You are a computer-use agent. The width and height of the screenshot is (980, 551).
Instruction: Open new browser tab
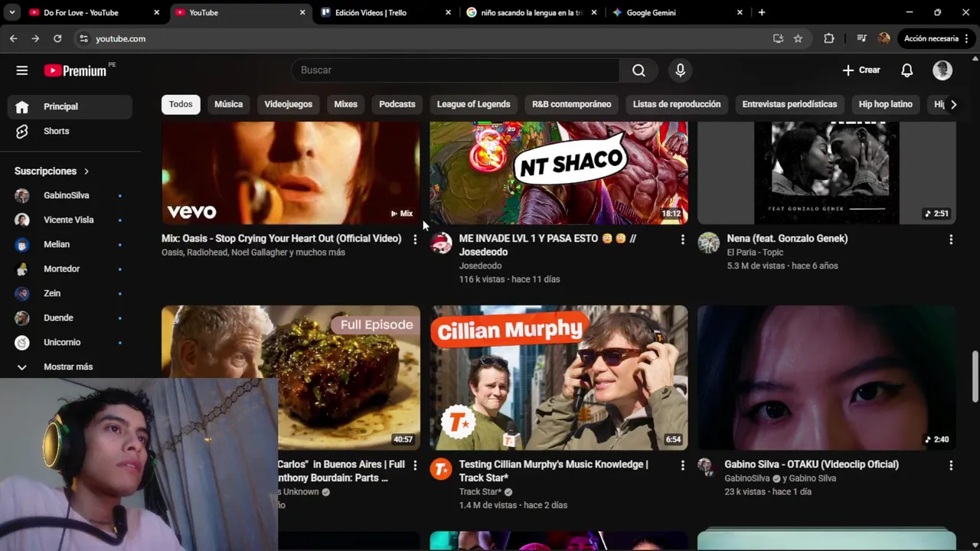tap(761, 12)
